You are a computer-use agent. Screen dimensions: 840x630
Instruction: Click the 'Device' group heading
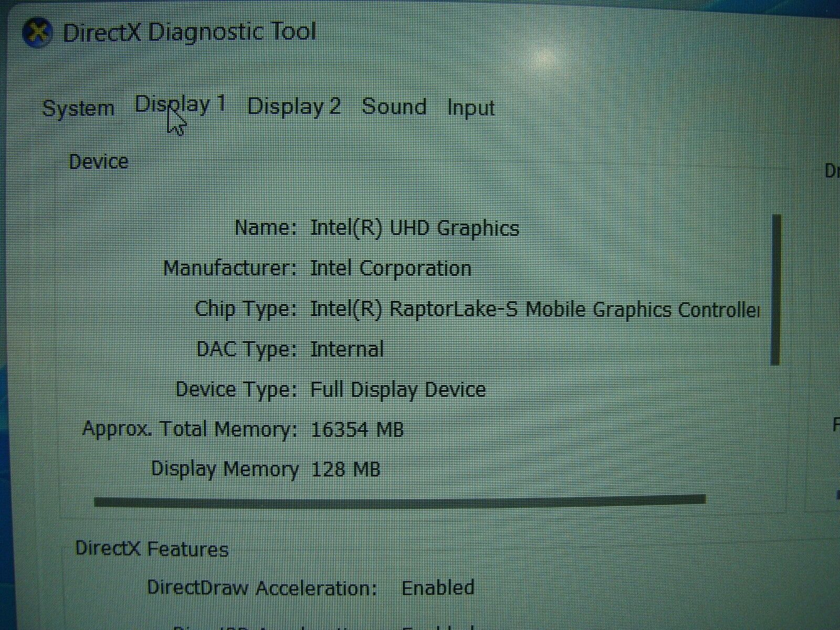coord(99,161)
